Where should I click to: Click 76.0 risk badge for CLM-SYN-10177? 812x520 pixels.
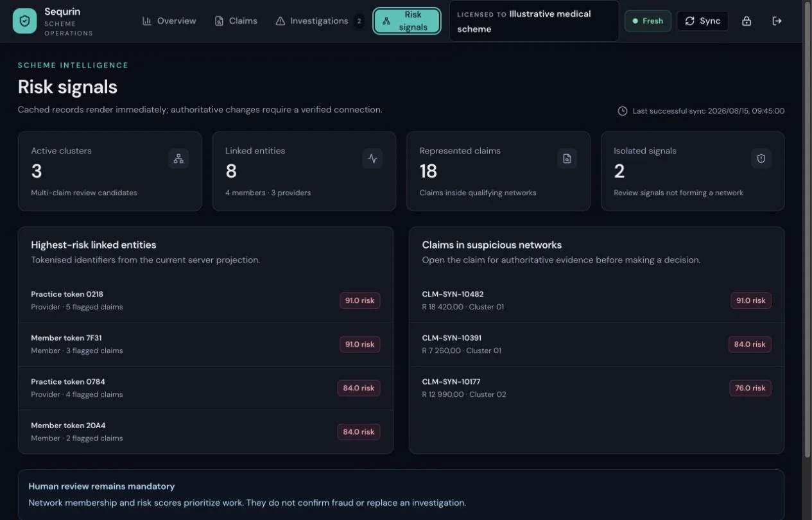[750, 388]
